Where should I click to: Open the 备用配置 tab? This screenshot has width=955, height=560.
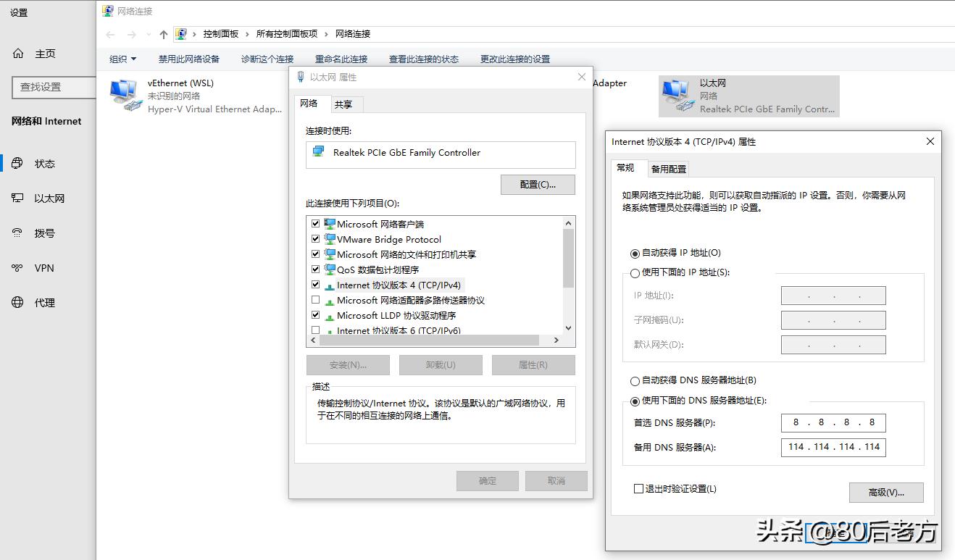coord(668,168)
